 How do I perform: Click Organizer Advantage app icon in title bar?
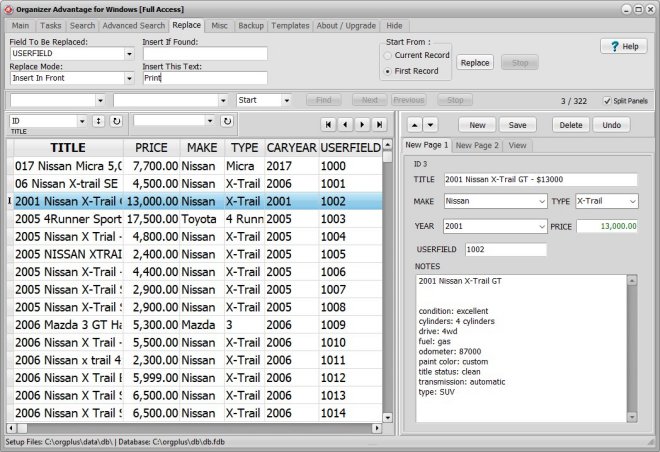click(x=8, y=9)
